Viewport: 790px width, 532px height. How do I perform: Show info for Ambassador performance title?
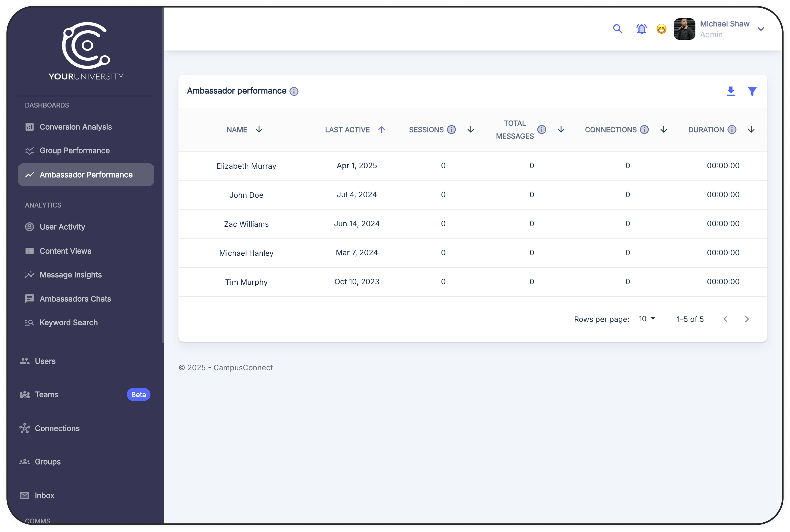click(294, 91)
